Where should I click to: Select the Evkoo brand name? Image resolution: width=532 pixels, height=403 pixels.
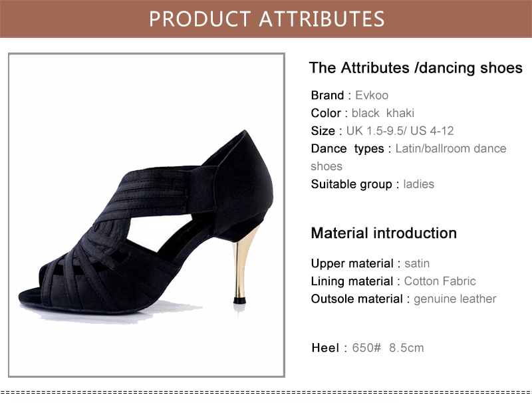point(372,95)
